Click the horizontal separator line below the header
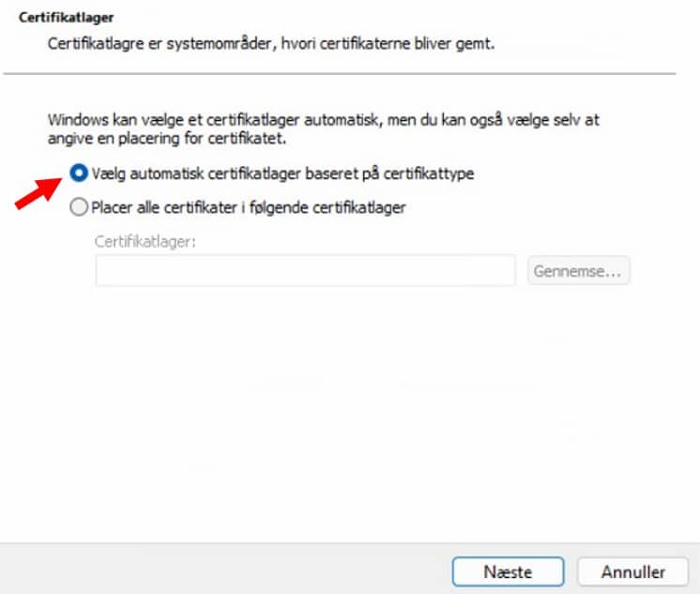 (340, 74)
